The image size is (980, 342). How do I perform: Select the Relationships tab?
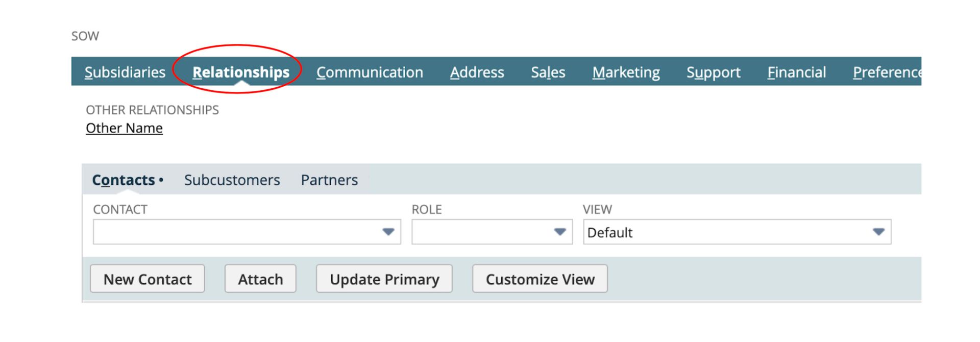240,72
